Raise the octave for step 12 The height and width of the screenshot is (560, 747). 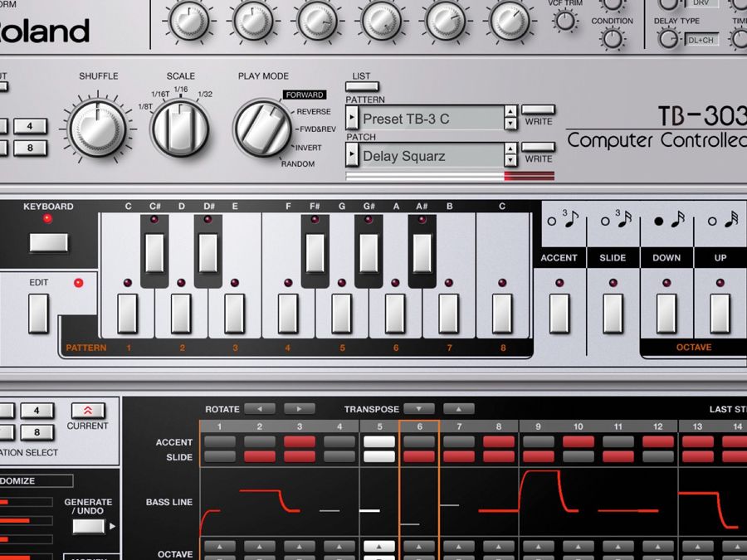click(658, 546)
